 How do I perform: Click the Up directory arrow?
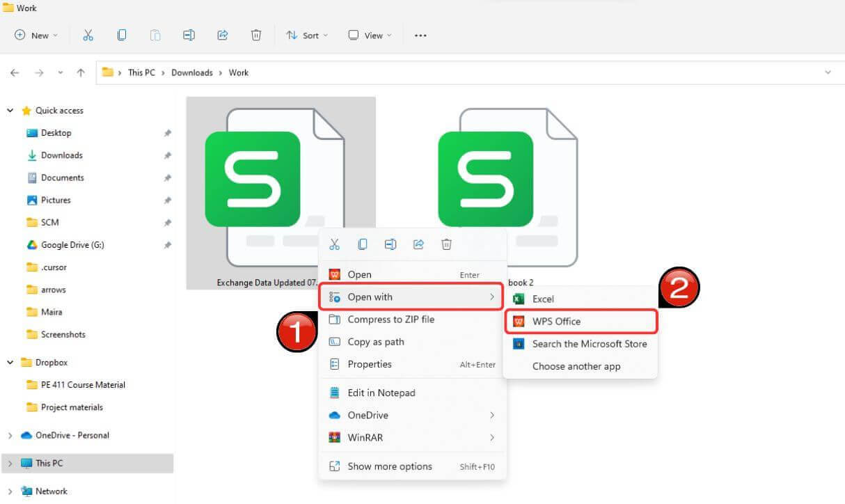pyautogui.click(x=81, y=72)
